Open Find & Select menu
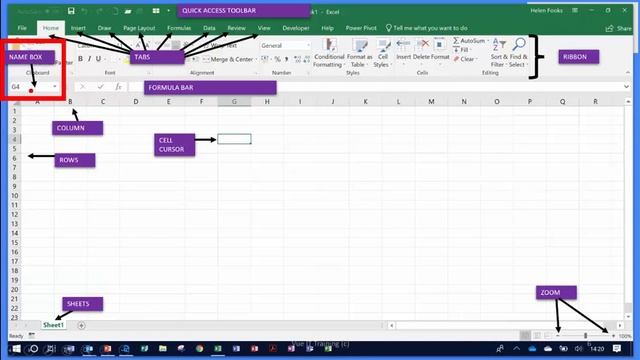640x360 pixels. point(518,53)
